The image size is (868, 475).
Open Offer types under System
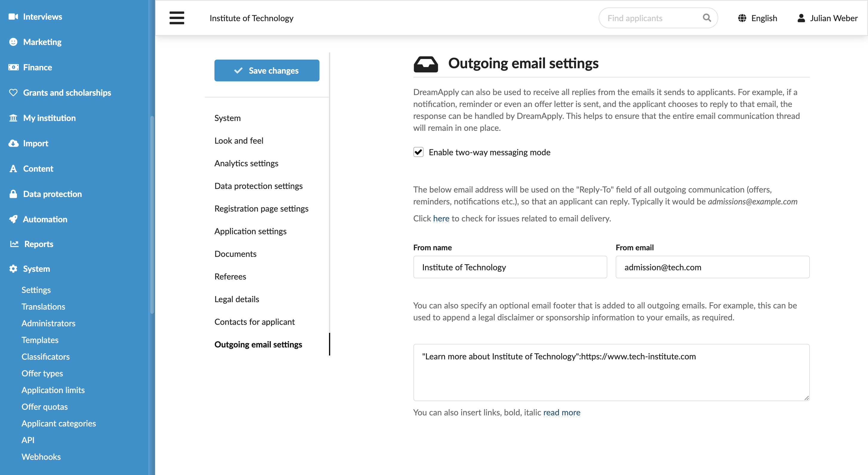tap(42, 373)
